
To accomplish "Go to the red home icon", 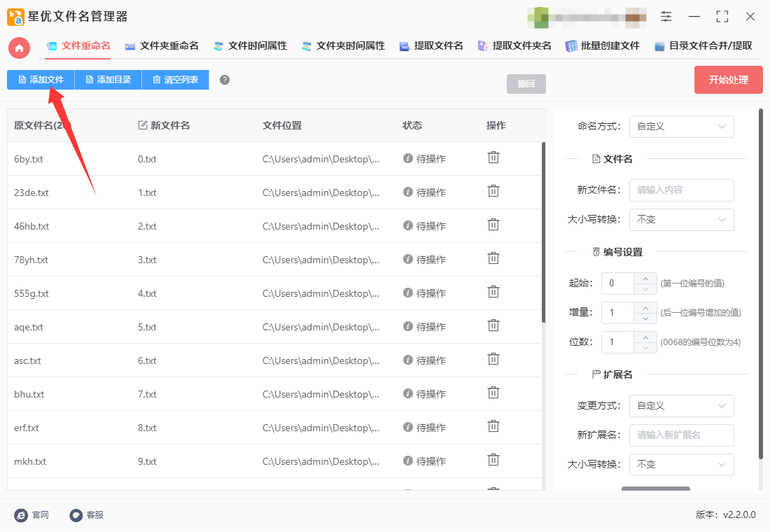I will click(19, 48).
